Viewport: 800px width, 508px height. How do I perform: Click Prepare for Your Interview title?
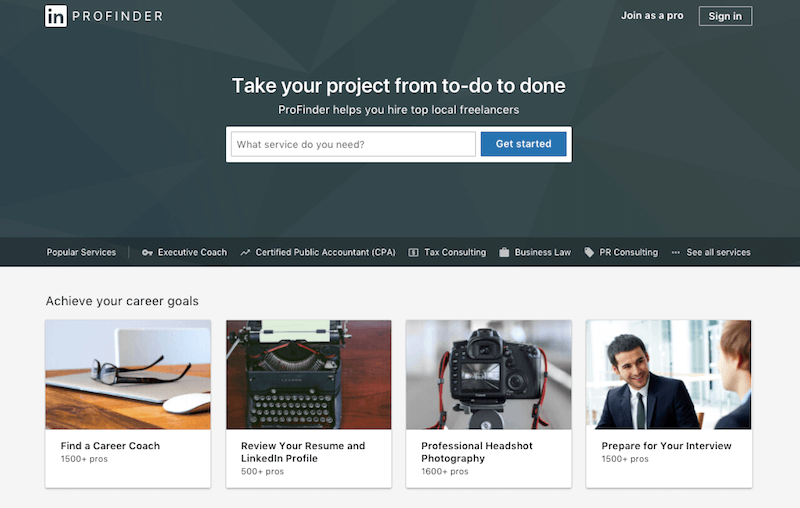(666, 446)
